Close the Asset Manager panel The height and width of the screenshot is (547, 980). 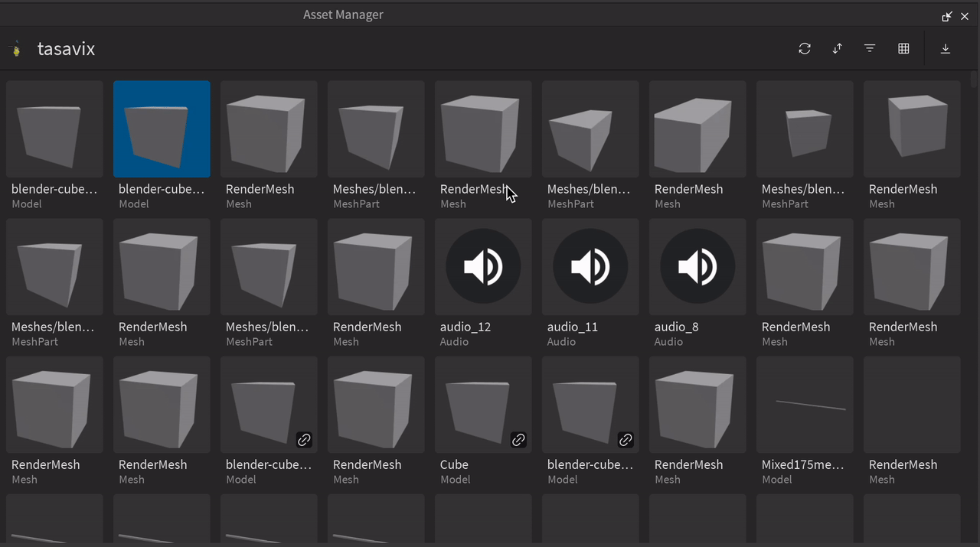coord(965,16)
